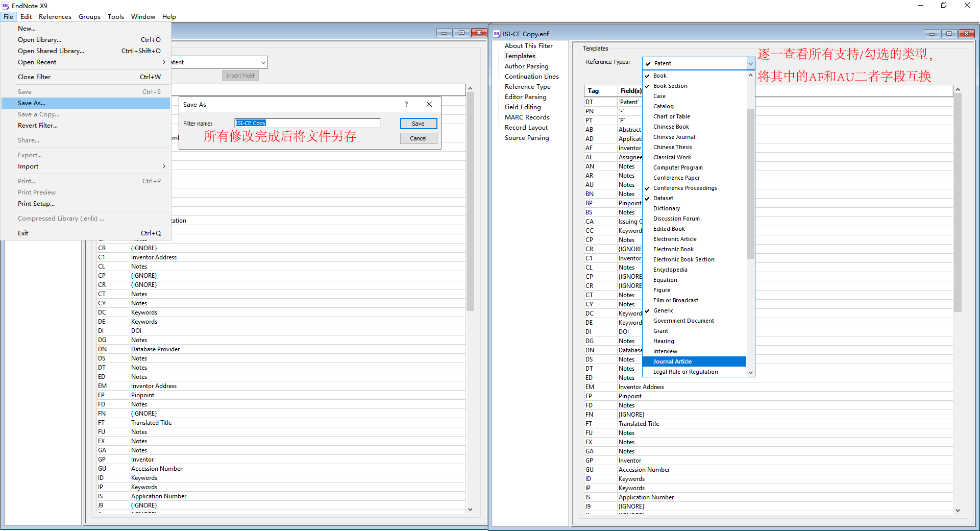Image resolution: width=980 pixels, height=531 pixels.
Task: Close the Save As dialog with X
Action: click(x=429, y=104)
